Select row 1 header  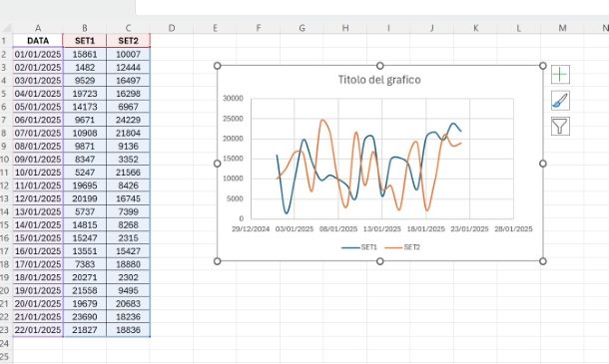4,41
